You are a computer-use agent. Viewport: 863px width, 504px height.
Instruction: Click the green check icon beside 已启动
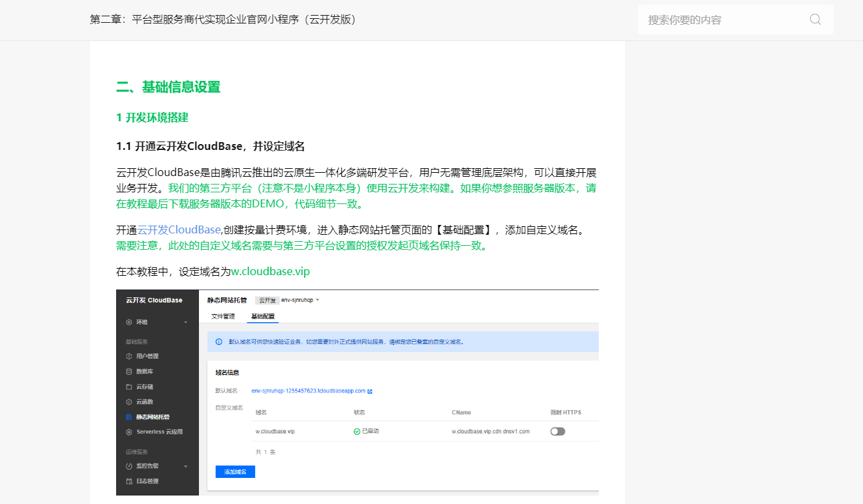(x=357, y=432)
